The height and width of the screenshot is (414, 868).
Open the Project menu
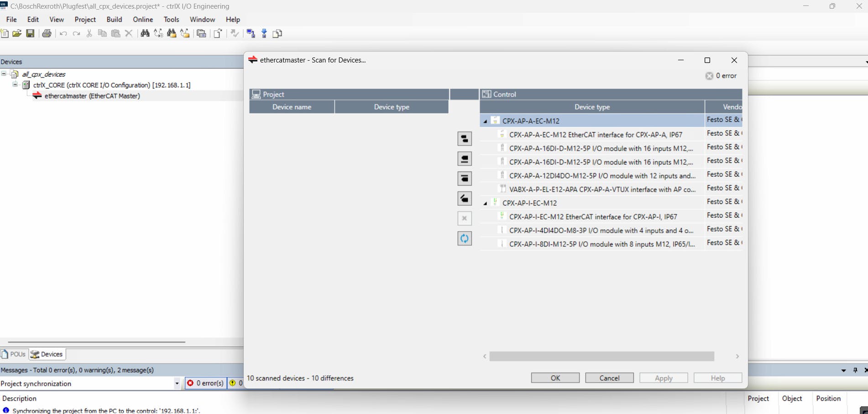[85, 20]
